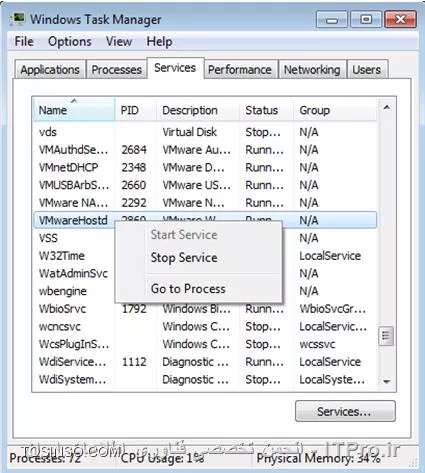Sort by the Status column header

click(x=267, y=110)
